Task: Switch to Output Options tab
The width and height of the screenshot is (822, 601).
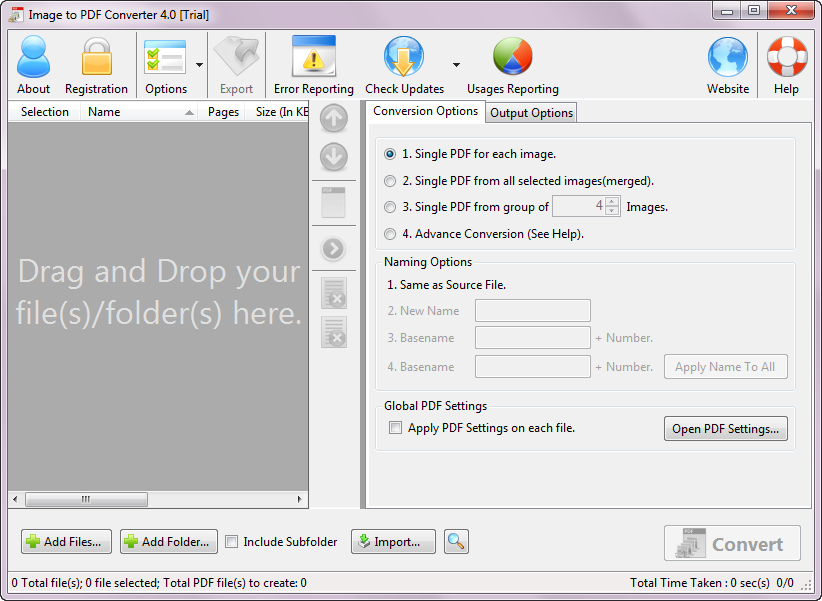Action: point(531,113)
